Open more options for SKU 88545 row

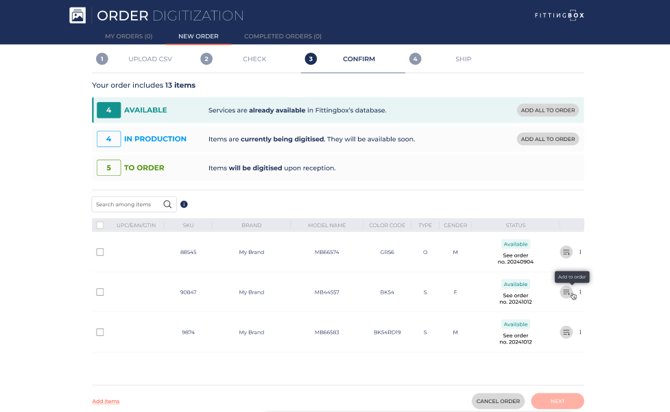(580, 252)
